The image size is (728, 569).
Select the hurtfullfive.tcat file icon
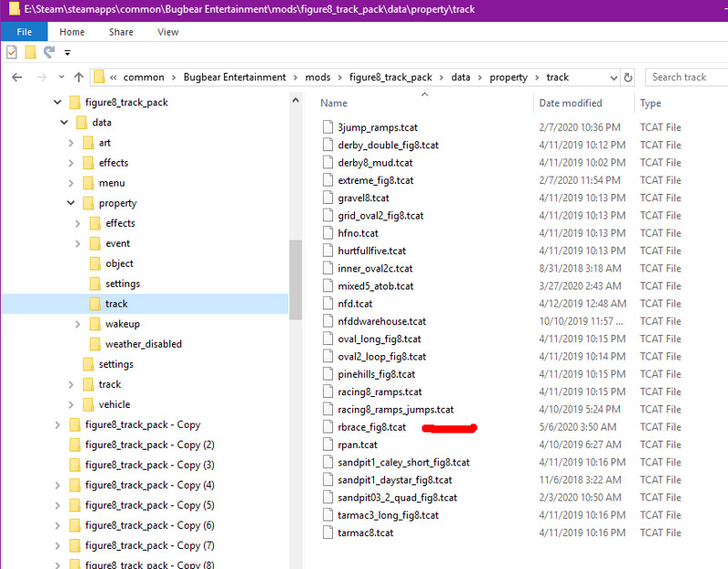(x=328, y=251)
